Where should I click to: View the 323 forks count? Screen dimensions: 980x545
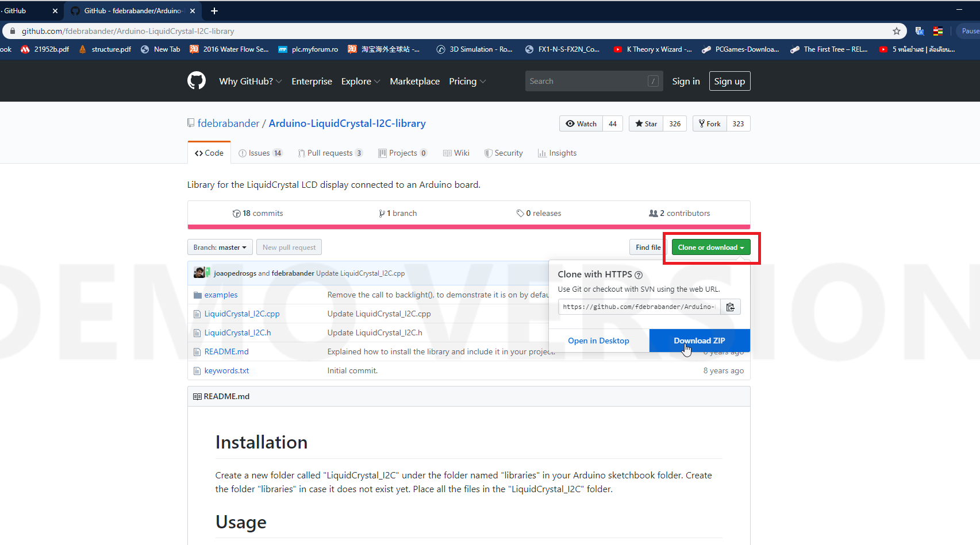coord(739,123)
